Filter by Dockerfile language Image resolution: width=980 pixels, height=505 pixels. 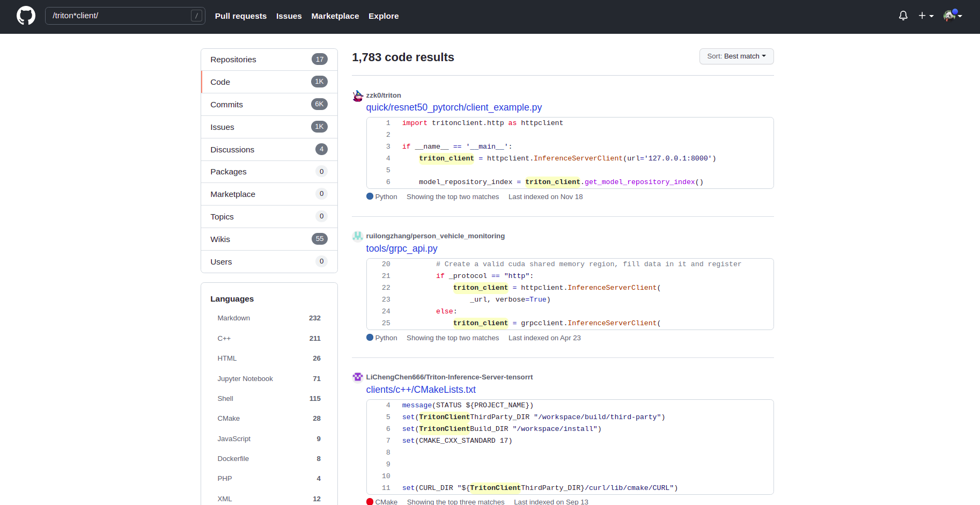click(x=269, y=459)
